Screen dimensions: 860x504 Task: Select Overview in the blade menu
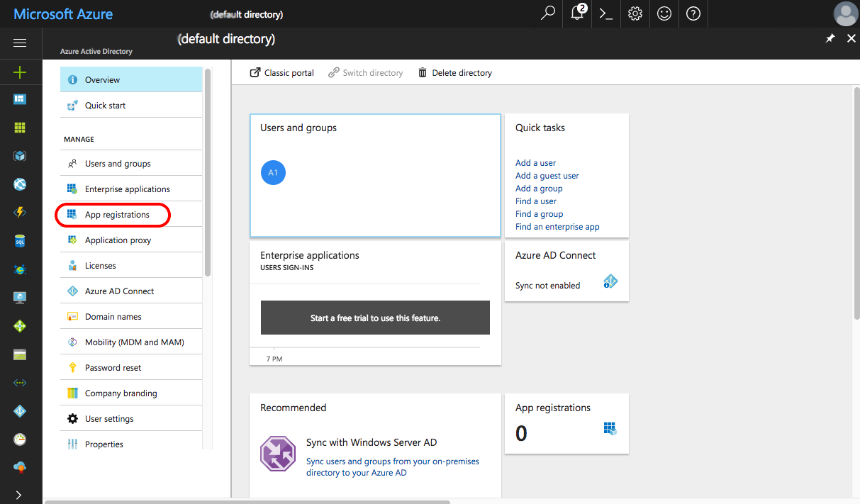pyautogui.click(x=131, y=80)
